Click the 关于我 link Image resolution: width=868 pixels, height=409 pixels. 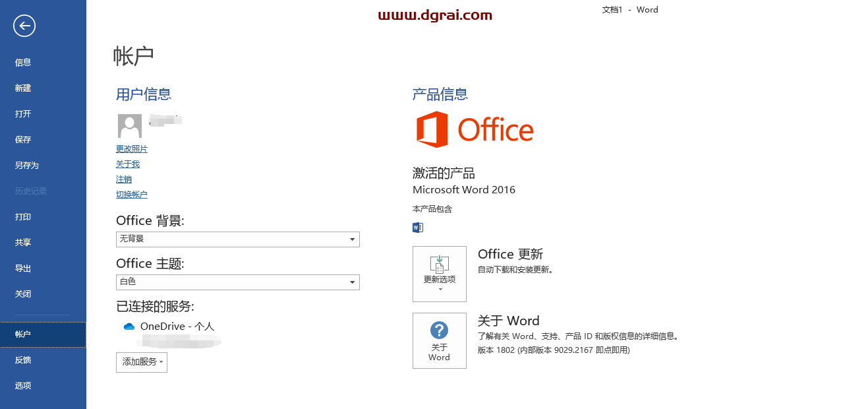pyautogui.click(x=128, y=164)
